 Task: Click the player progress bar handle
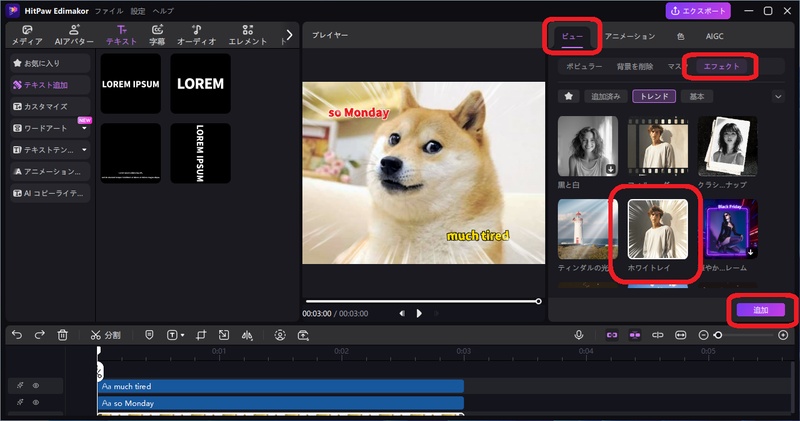tap(538, 301)
